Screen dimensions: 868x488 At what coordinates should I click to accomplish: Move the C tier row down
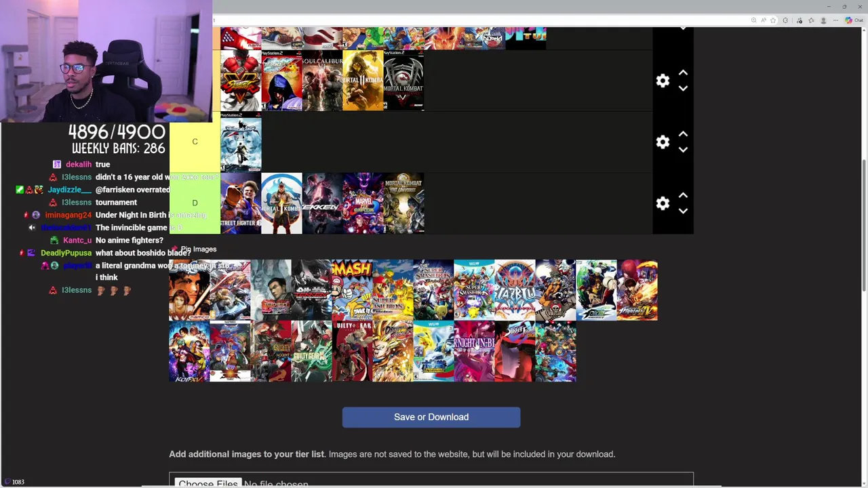[683, 150]
